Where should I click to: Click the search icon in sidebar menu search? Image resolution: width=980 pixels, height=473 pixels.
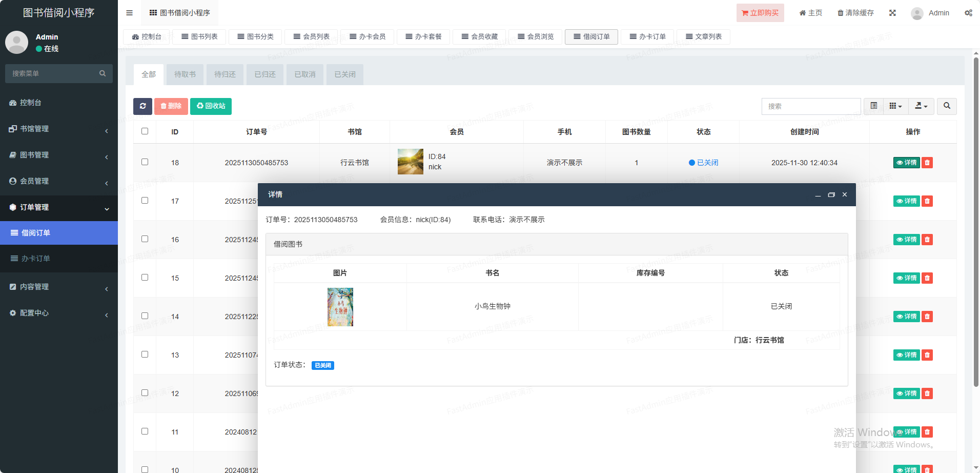pos(103,73)
